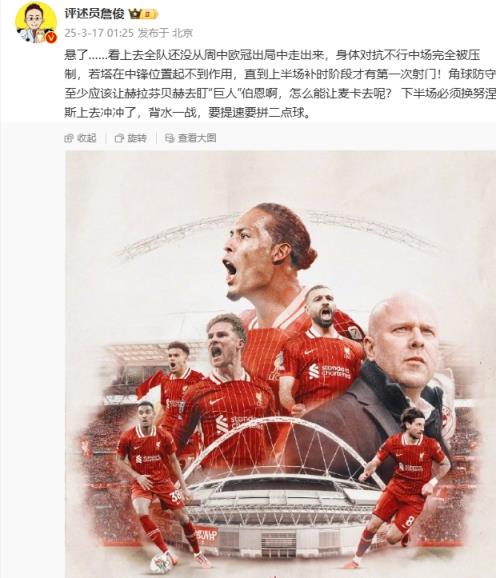
Task: Collapse the image via 收起 label
Action: 87,138
